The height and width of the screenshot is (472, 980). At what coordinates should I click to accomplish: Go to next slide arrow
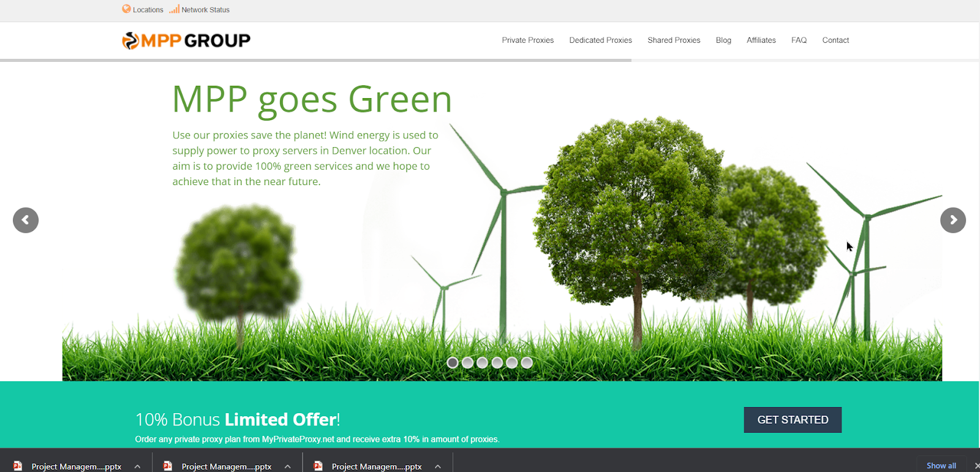click(953, 220)
